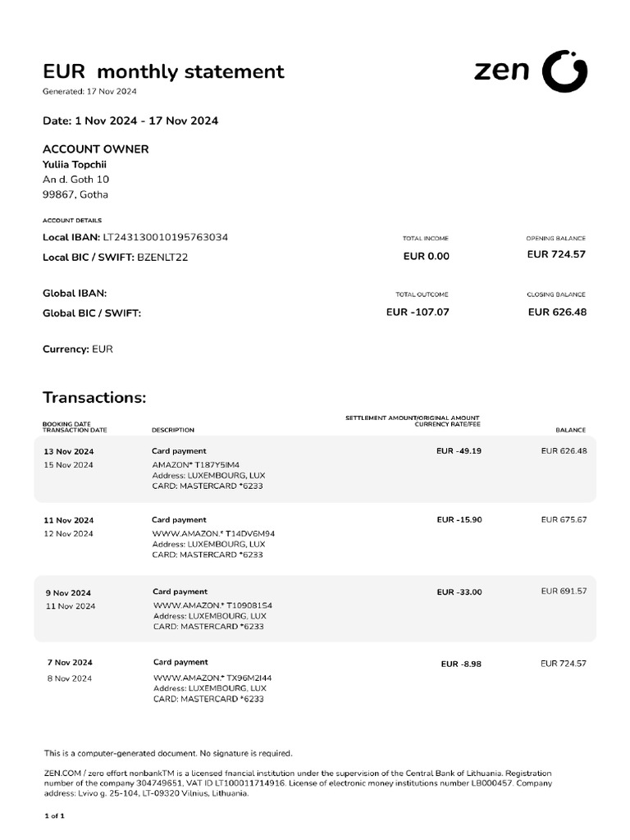
Task: Click the zen wordmark text
Action: click(x=502, y=71)
